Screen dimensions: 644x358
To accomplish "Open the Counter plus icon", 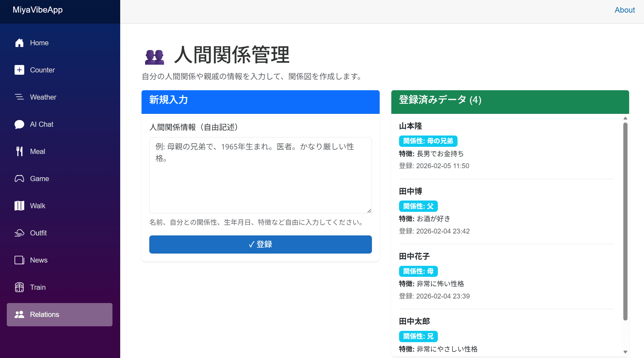I will click(19, 70).
